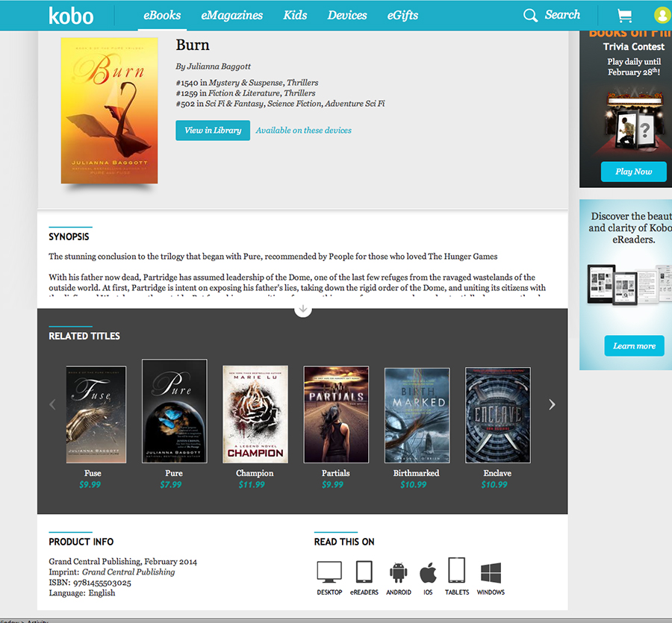Open author Julianna Baggott link
The width and height of the screenshot is (672, 623).
(219, 66)
